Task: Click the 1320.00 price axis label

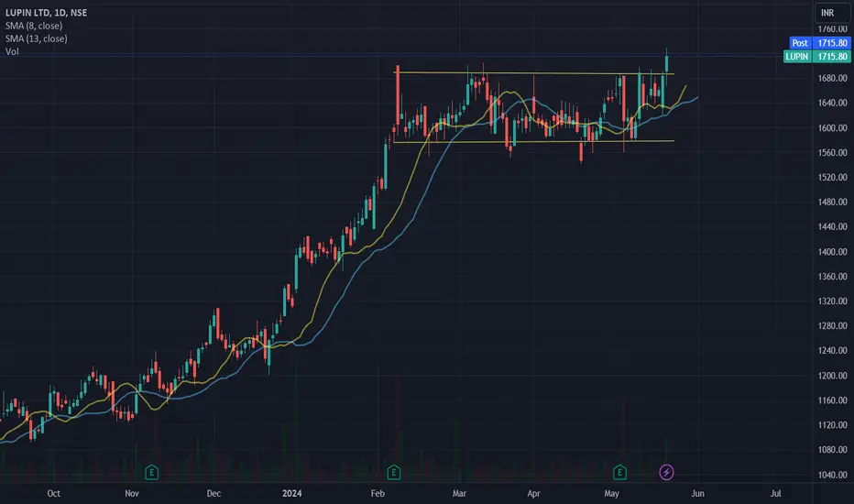Action: [x=832, y=301]
